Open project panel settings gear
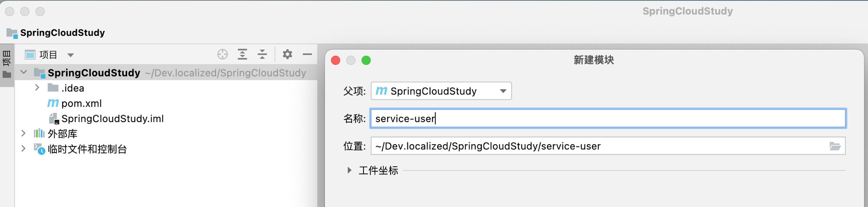 tap(287, 54)
